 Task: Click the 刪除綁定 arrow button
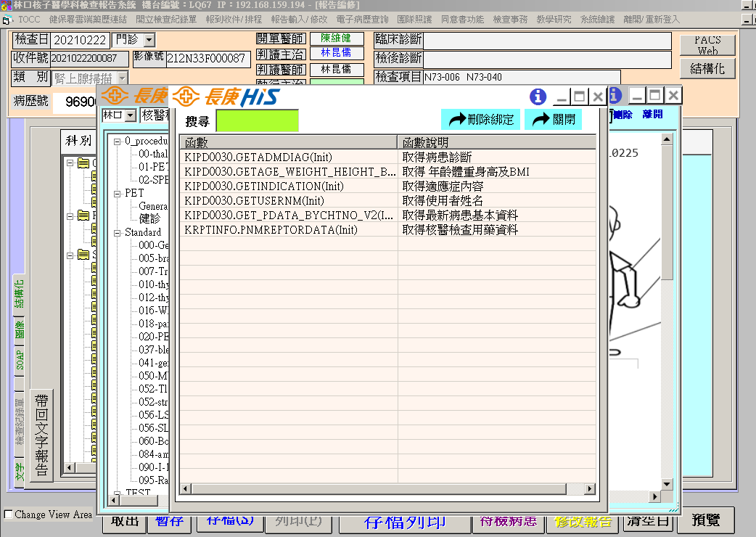pyautogui.click(x=480, y=120)
